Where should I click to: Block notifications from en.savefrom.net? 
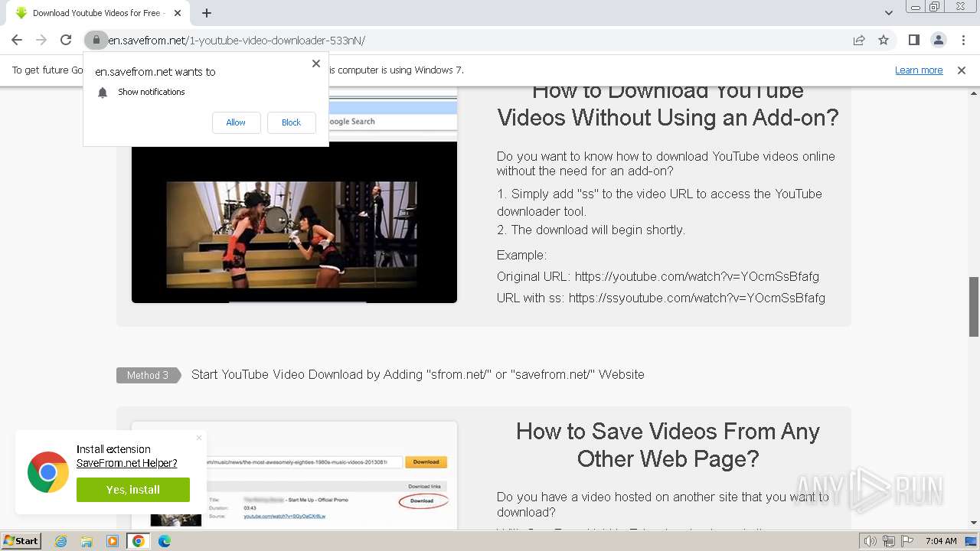(x=291, y=122)
